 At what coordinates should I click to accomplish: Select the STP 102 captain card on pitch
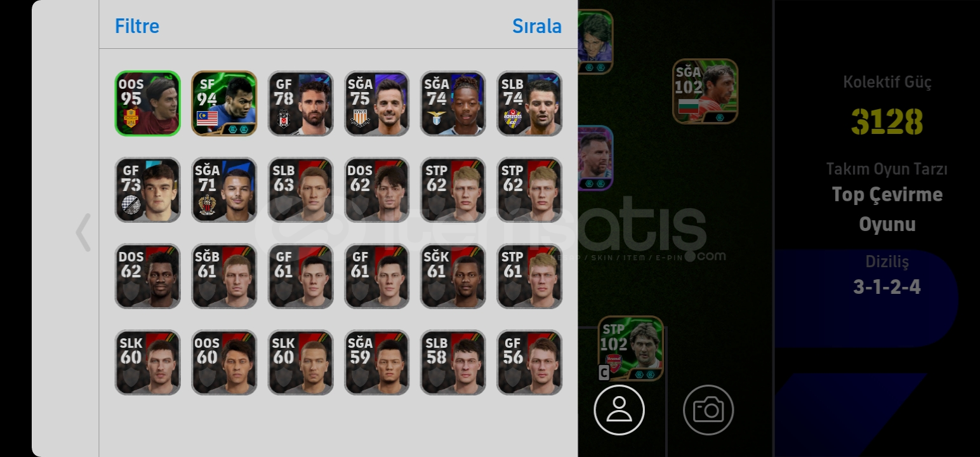point(630,348)
